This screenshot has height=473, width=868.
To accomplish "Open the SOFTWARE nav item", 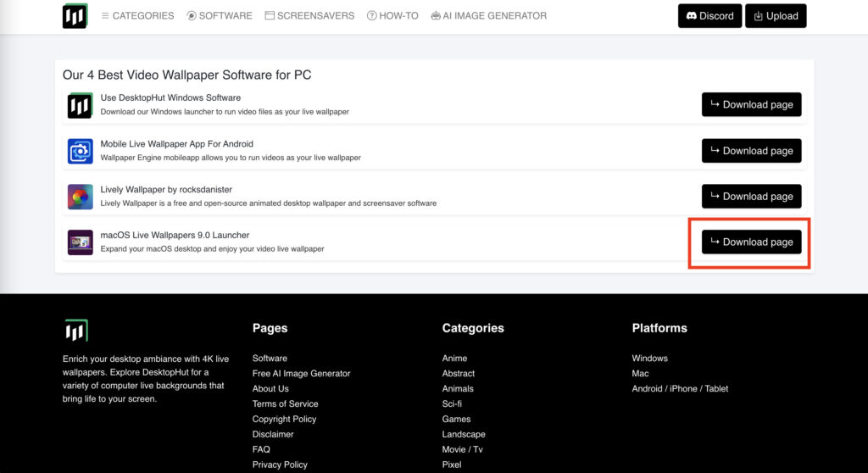I will [x=220, y=15].
